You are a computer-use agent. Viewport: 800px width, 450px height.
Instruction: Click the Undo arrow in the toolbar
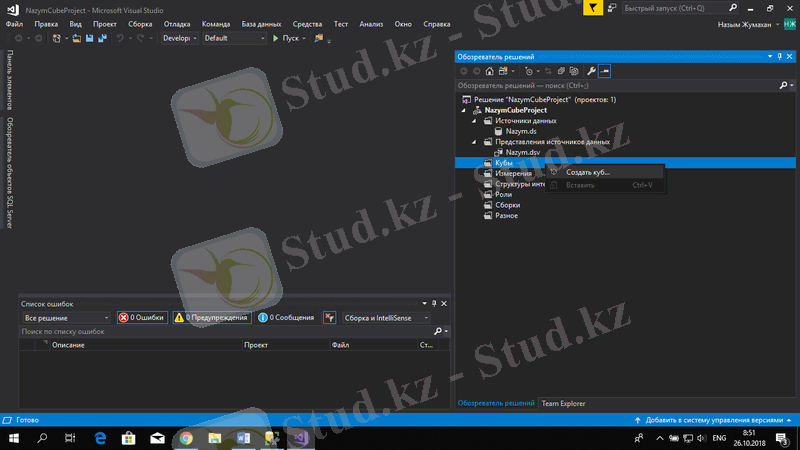tap(120, 38)
